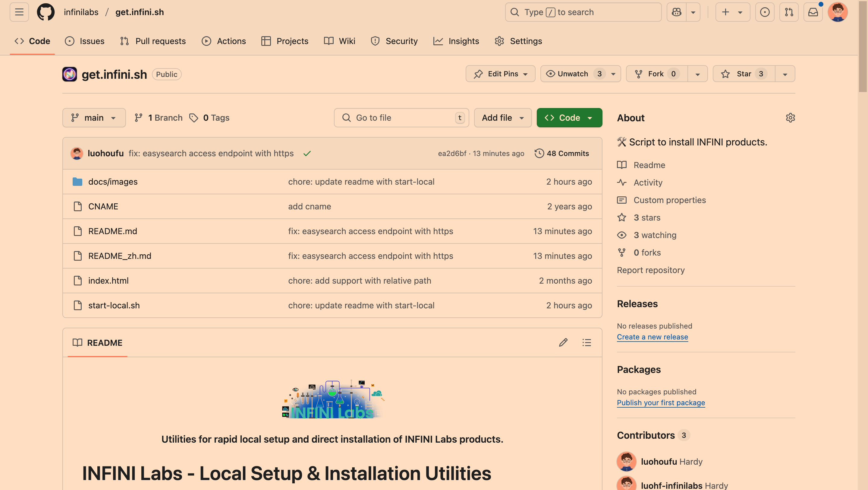
Task: Open the GitHub homepage logo
Action: pyautogui.click(x=46, y=12)
